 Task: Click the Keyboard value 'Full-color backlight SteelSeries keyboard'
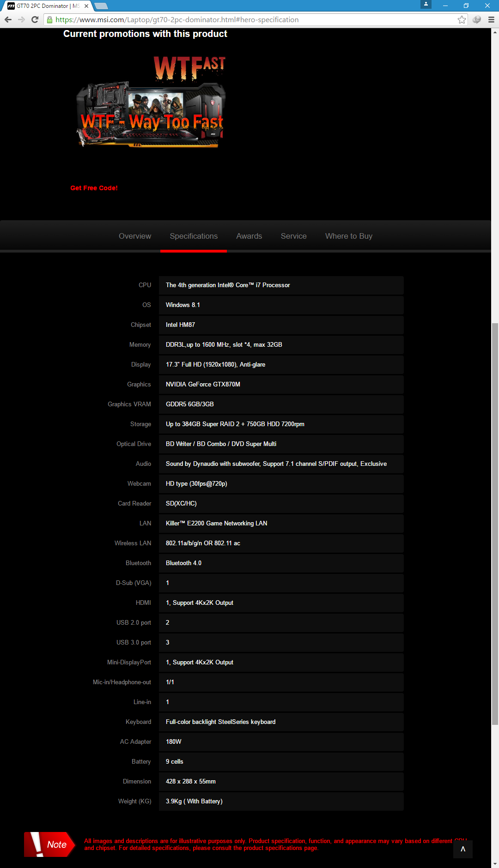coord(220,722)
